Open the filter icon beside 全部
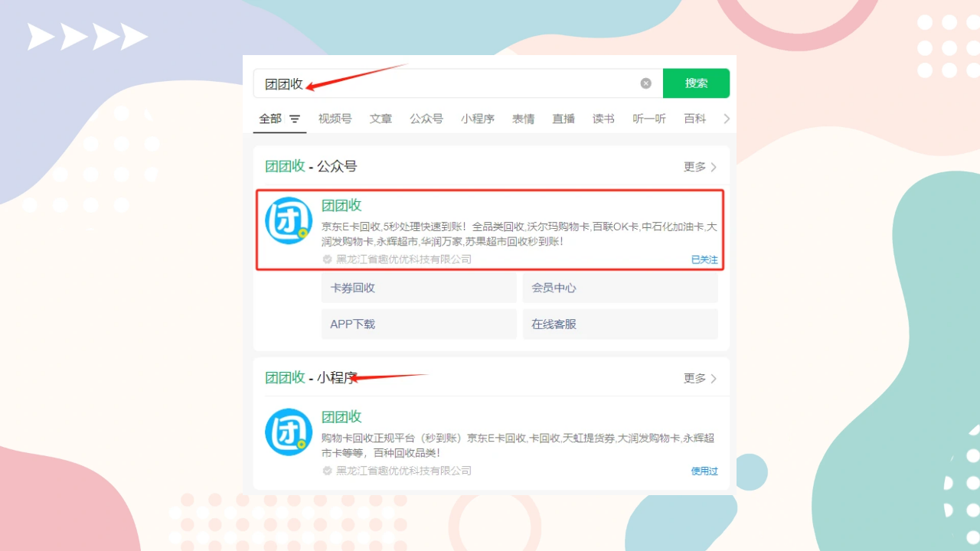 coord(295,119)
